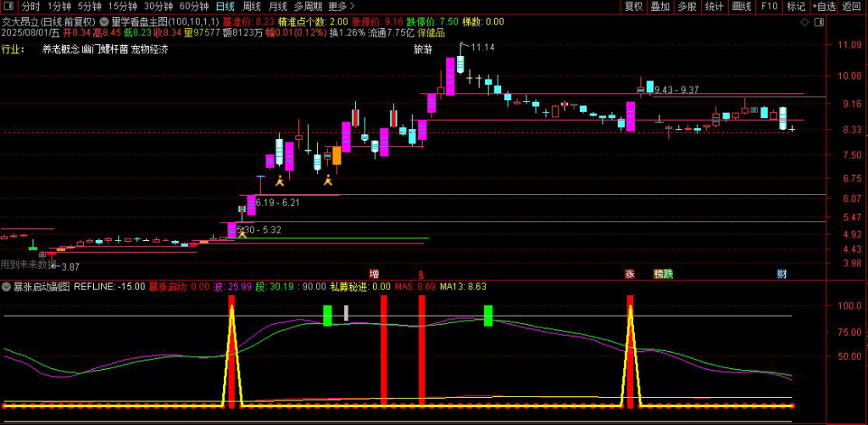The image size is (868, 425).
Task: Click the '跌' event marker on timeline
Action: tap(669, 274)
